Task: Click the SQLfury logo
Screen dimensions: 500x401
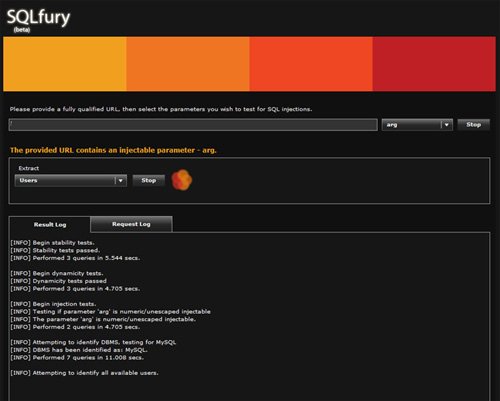Action: coord(38,17)
